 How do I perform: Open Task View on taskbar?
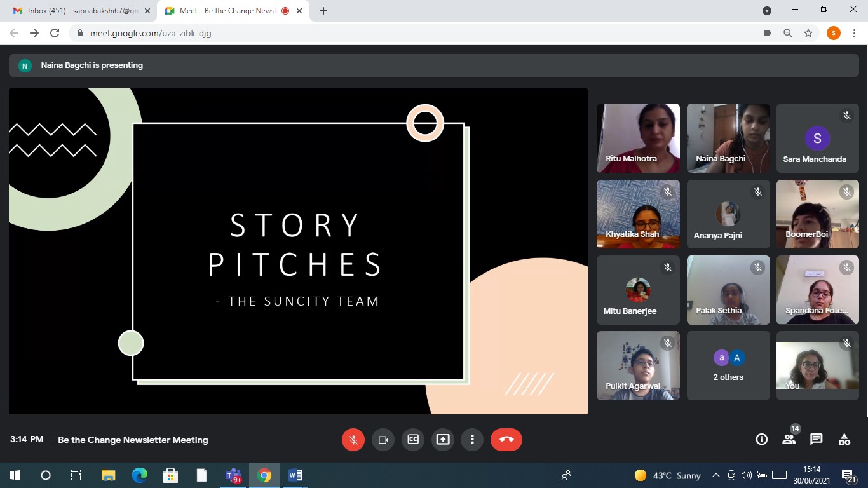tap(76, 475)
